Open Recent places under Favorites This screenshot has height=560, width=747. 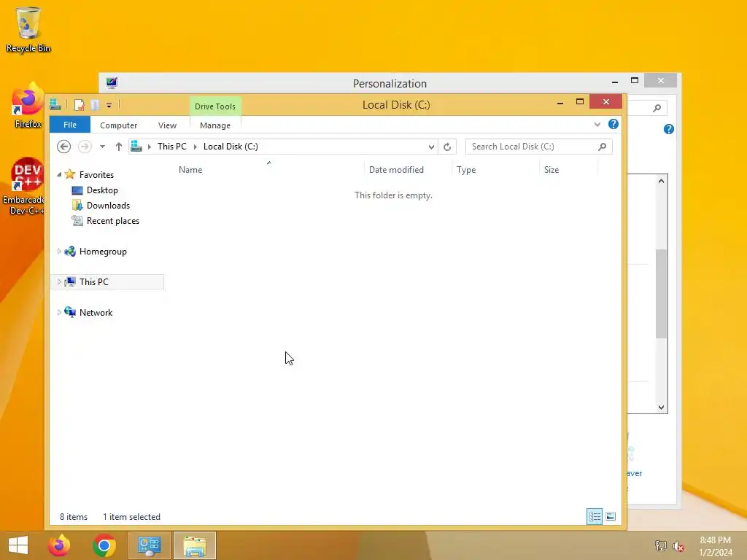point(113,221)
